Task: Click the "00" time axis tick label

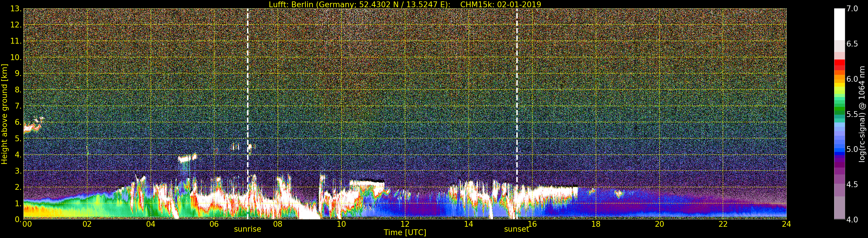Action: tap(27, 224)
